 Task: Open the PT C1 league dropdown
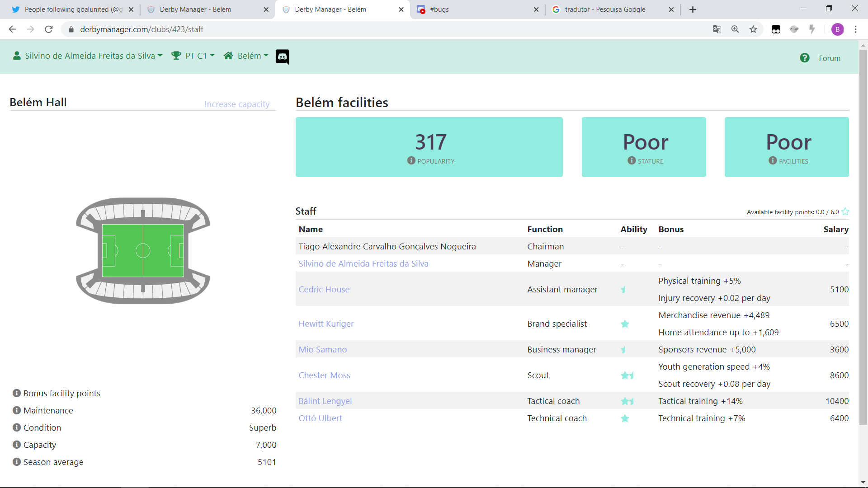click(193, 56)
